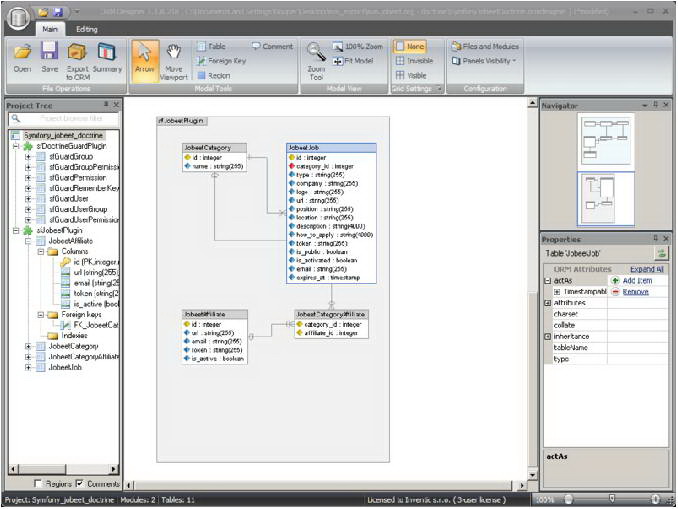Set grid setting to Invisible
The image size is (678, 509).
[413, 60]
